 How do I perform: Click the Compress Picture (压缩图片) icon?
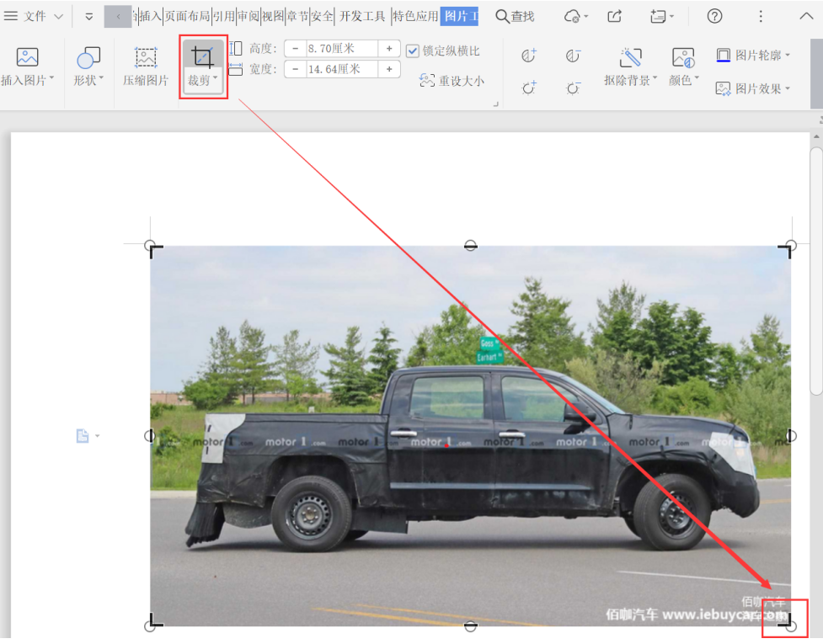tap(146, 57)
